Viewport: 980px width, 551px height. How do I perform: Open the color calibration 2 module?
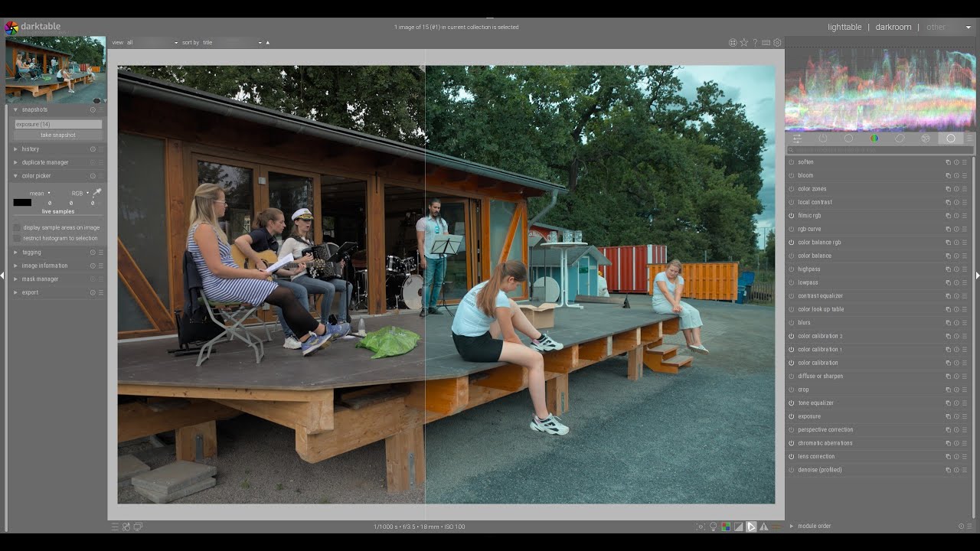pos(820,336)
